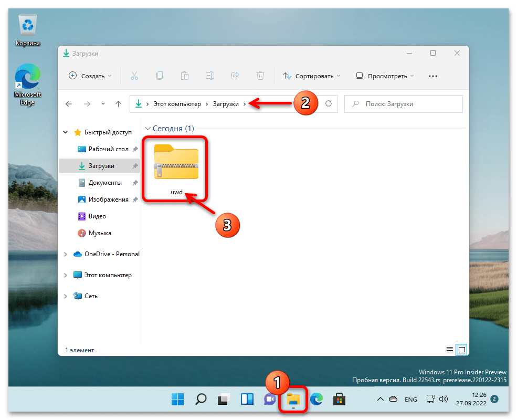Collapse the Быстрый доступ tree node
The height and width of the screenshot is (420, 517).
click(66, 132)
